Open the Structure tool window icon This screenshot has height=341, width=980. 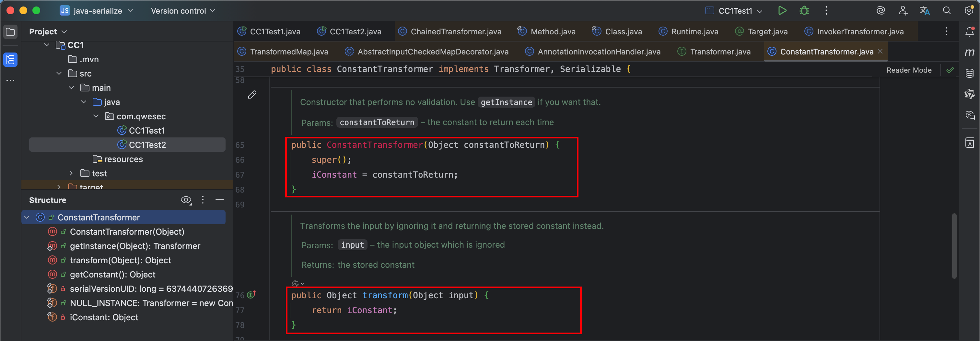click(x=10, y=60)
